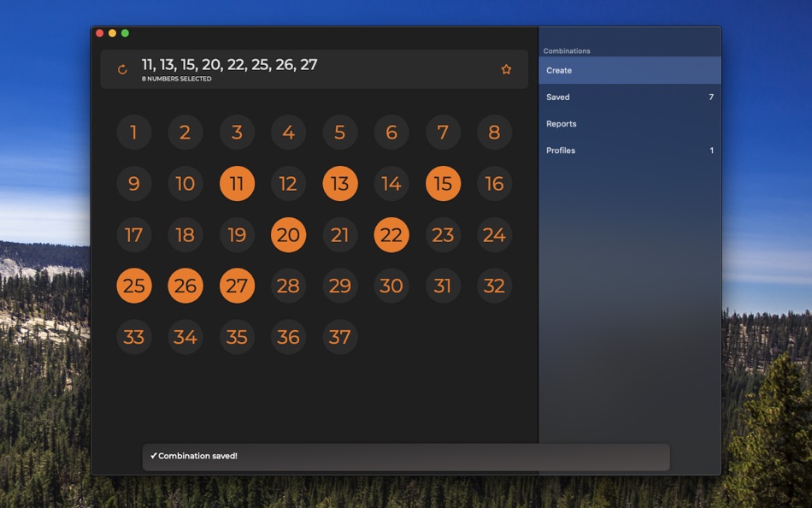The width and height of the screenshot is (812, 508).
Task: Deselect highlighted number 11
Action: (x=237, y=184)
